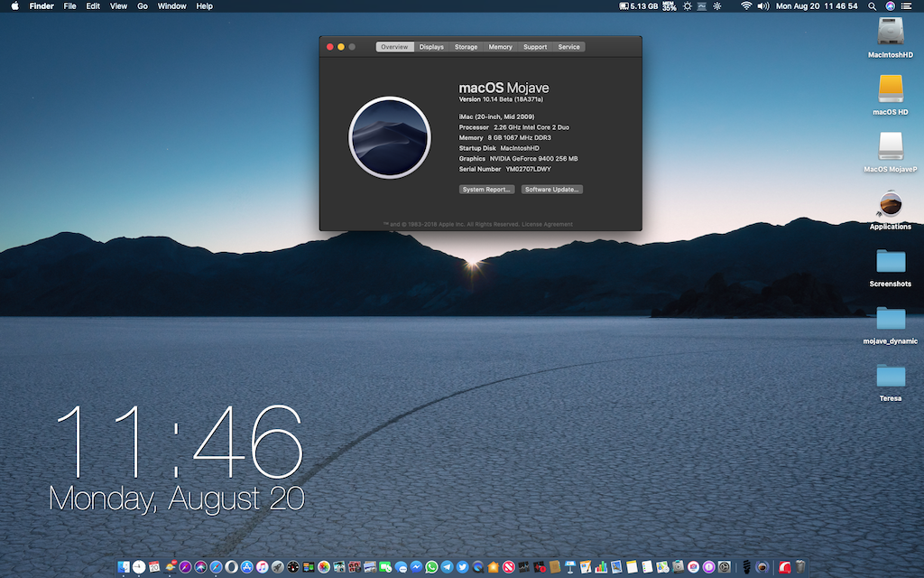Select the mojave_dynamic folder
This screenshot has height=578, width=924.
coord(891,319)
